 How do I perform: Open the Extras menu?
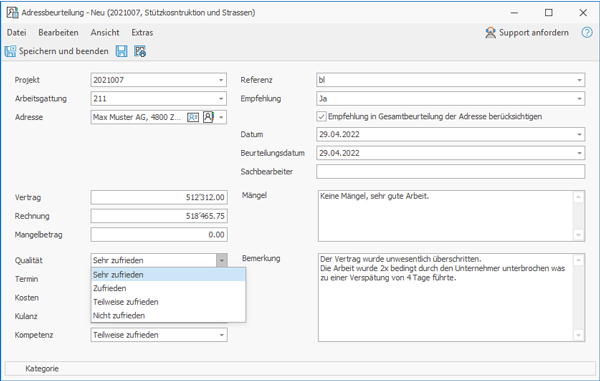pos(142,33)
